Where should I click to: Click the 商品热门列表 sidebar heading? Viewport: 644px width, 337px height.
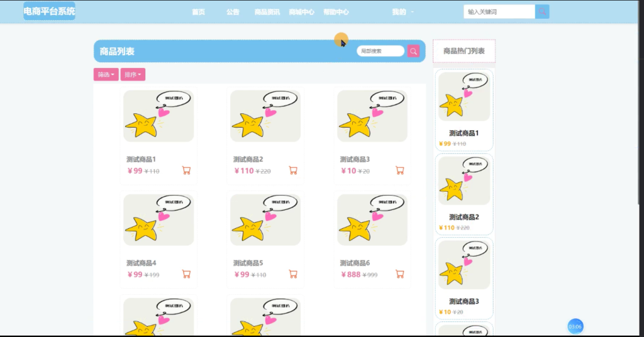[x=464, y=51]
